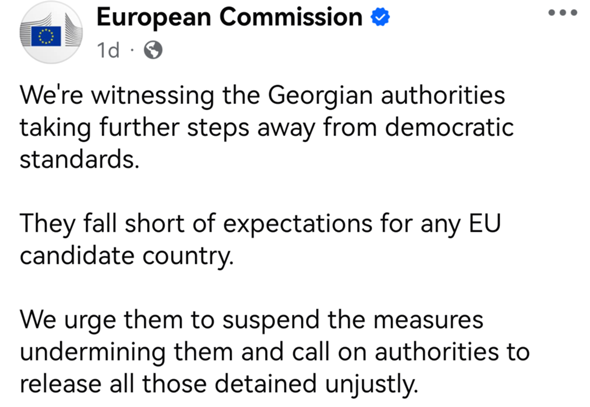Screen dimensions: 590x407
Task: Click the "1d" post timestamp
Action: (x=108, y=50)
